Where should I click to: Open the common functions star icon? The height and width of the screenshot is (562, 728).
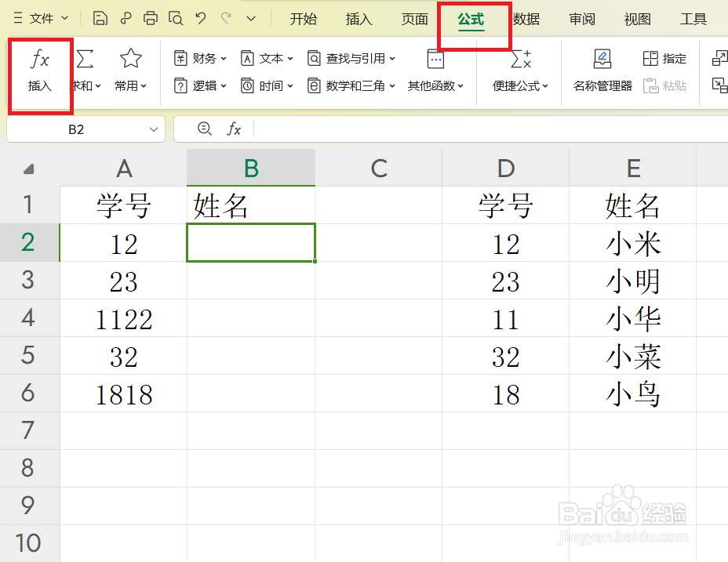[130, 59]
